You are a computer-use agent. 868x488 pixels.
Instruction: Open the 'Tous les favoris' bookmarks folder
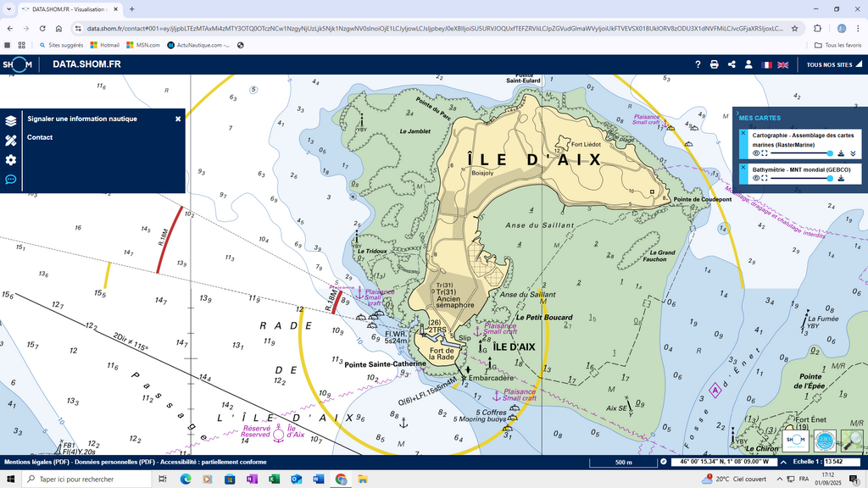click(x=838, y=46)
